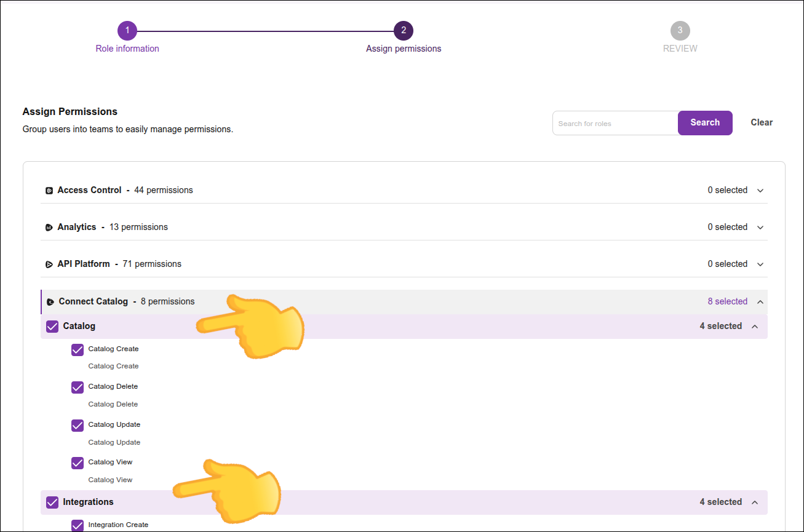This screenshot has height=532, width=804.
Task: Click the step 3 circle indicator
Action: pos(680,30)
